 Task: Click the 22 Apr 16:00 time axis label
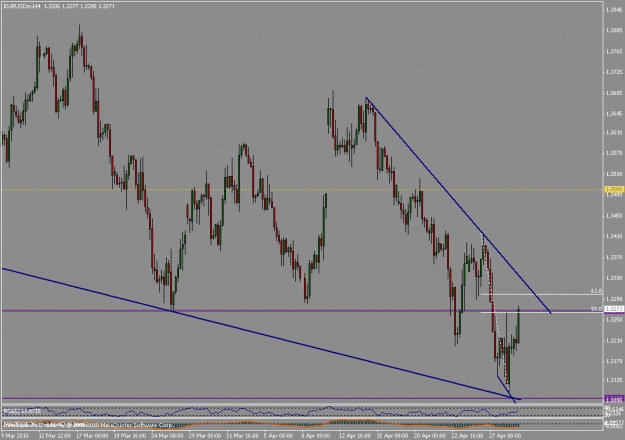(x=468, y=436)
